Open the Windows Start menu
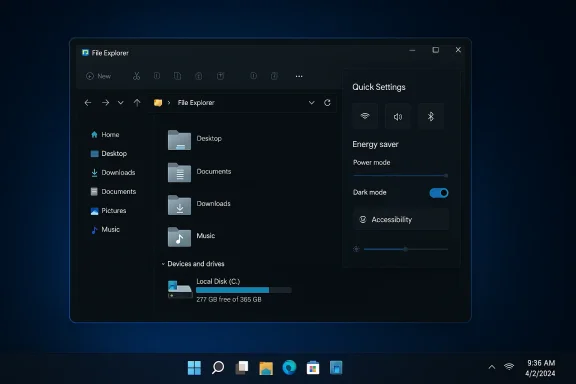 (194, 367)
